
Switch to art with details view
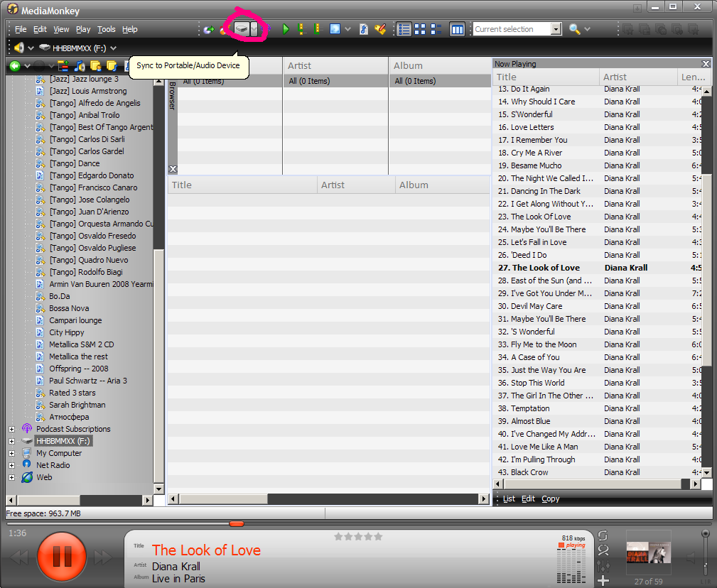[x=436, y=29]
